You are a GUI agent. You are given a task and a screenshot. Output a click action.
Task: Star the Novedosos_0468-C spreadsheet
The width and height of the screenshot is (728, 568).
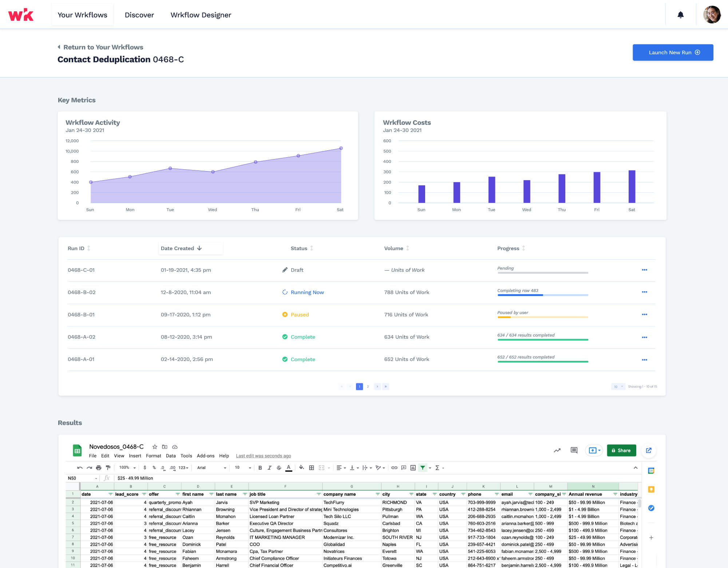pos(154,447)
